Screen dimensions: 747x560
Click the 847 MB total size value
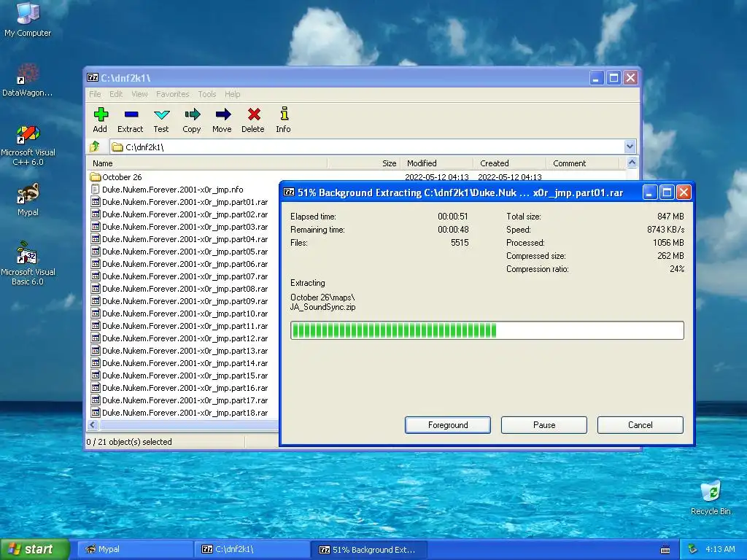670,216
